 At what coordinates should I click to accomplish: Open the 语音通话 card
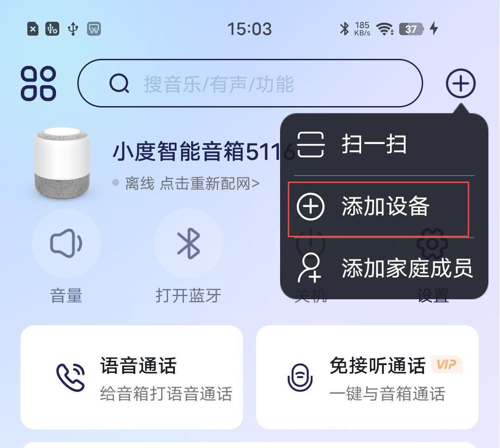coord(131,377)
